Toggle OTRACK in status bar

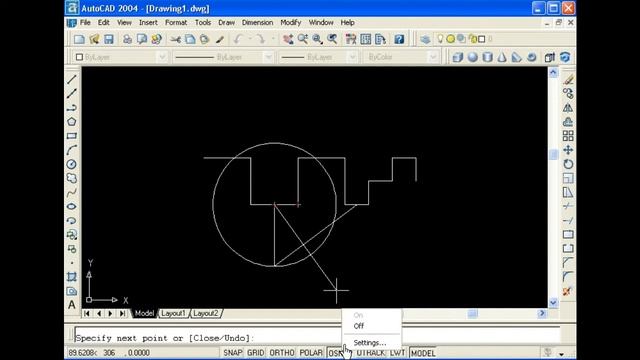tap(371, 353)
